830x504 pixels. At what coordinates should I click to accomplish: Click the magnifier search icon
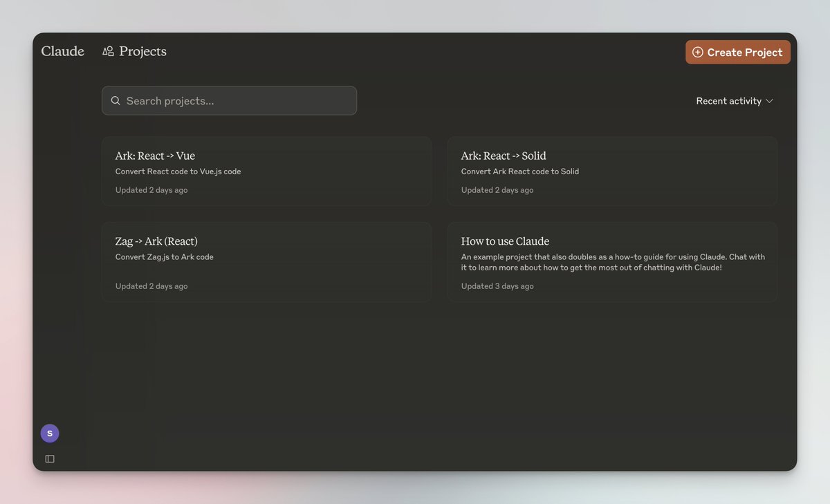pos(116,100)
